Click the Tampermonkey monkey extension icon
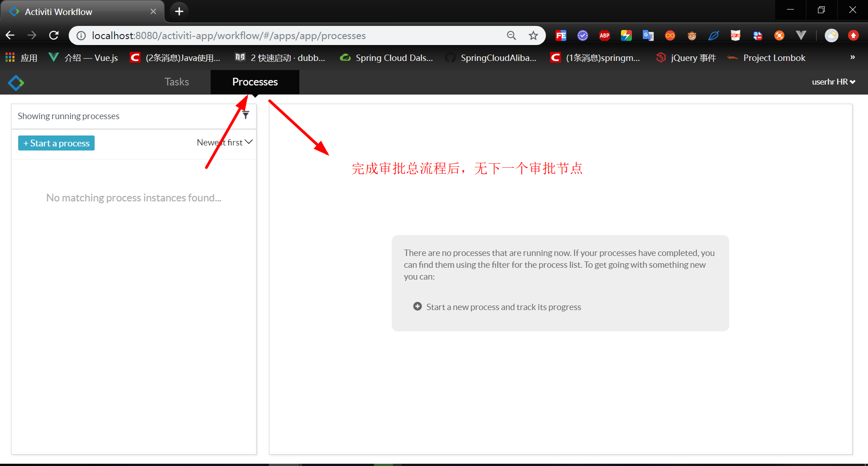The width and height of the screenshot is (868, 466). click(692, 35)
